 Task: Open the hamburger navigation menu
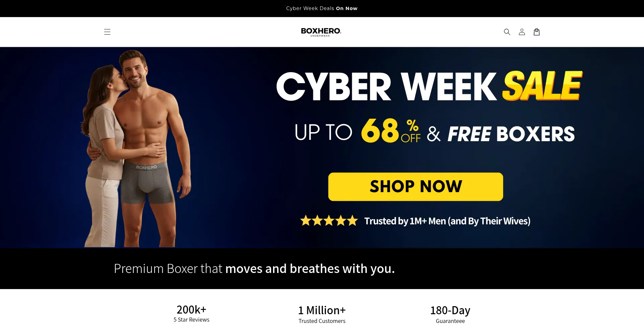point(107,32)
